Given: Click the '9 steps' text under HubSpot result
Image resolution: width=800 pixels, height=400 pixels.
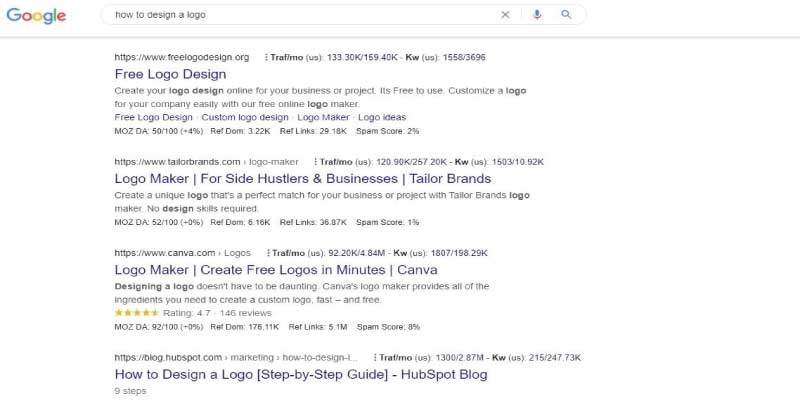Looking at the screenshot, I should tap(131, 391).
